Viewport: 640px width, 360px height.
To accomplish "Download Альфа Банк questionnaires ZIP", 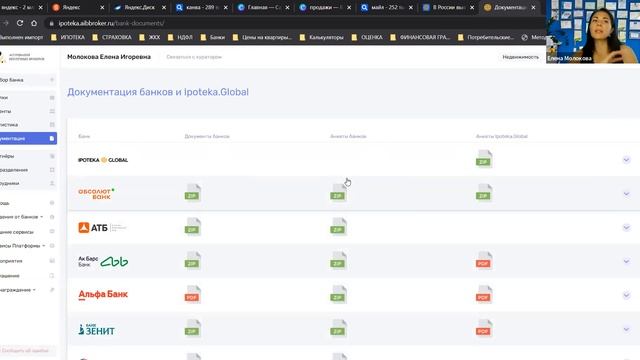I will pyautogui.click(x=338, y=294).
